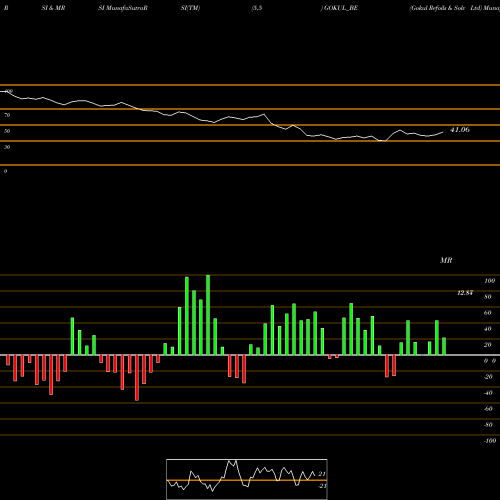500x500 pixels.
Task: Click the -20 label on MR axis
Action: pyautogui.click(x=488, y=377)
